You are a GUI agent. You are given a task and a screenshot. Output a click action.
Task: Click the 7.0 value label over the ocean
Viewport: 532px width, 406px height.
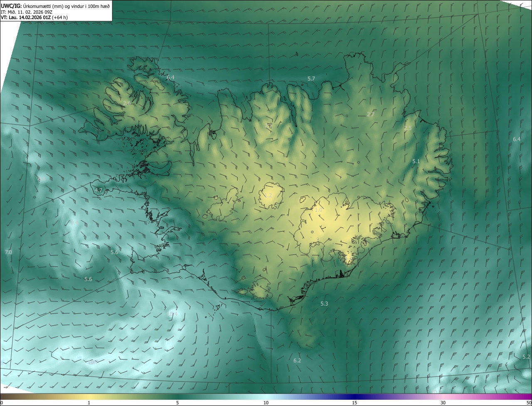tap(8, 252)
